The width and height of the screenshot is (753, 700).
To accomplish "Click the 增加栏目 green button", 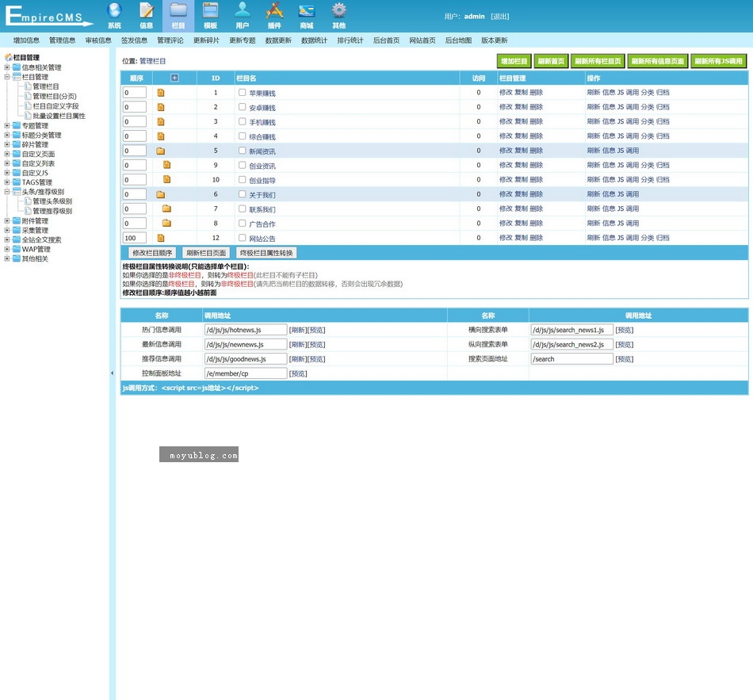I will (x=514, y=61).
